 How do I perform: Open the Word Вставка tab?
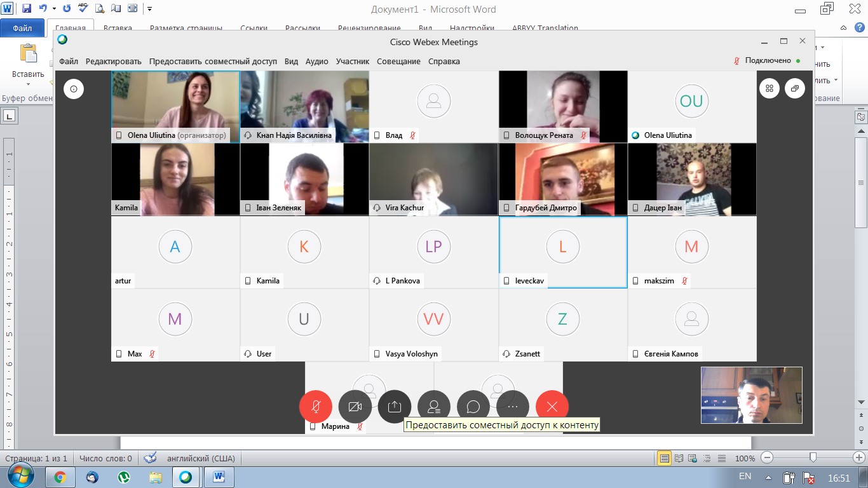[118, 28]
